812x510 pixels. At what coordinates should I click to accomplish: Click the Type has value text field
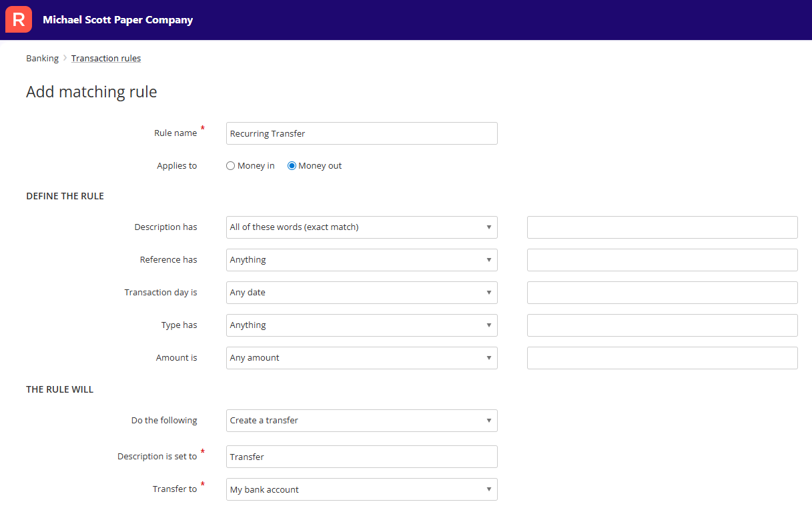[663, 325]
